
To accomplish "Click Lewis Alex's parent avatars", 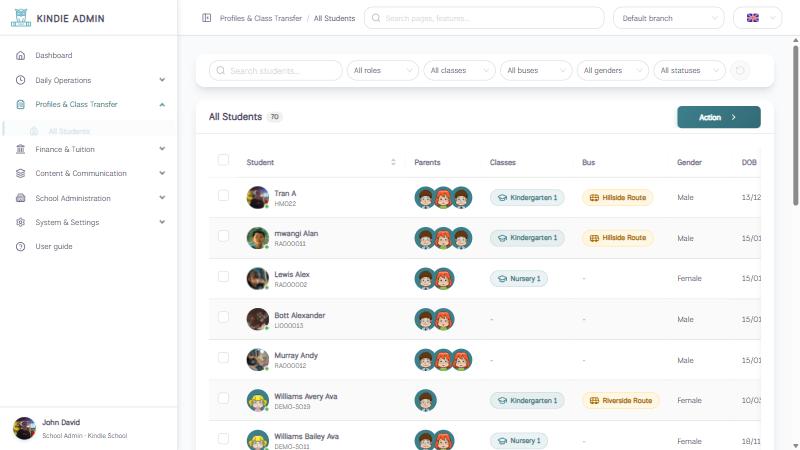I will tap(434, 279).
